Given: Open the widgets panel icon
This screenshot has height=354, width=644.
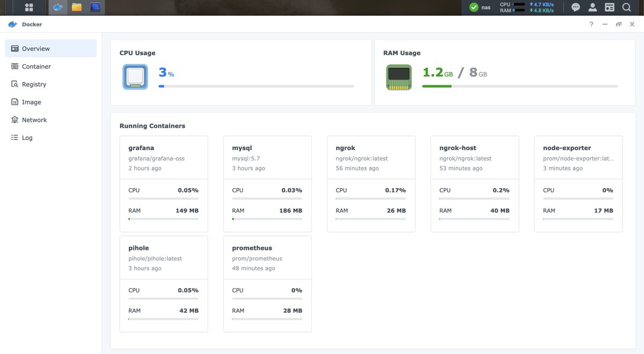Looking at the screenshot, I should click(x=610, y=8).
